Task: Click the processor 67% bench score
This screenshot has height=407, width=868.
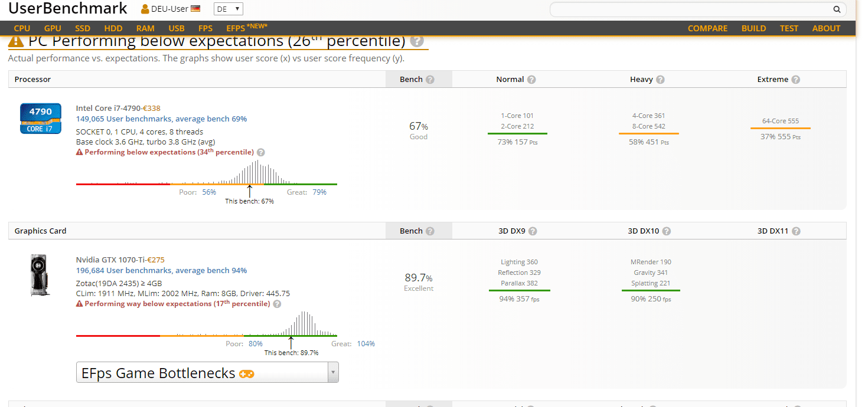Action: pyautogui.click(x=418, y=126)
